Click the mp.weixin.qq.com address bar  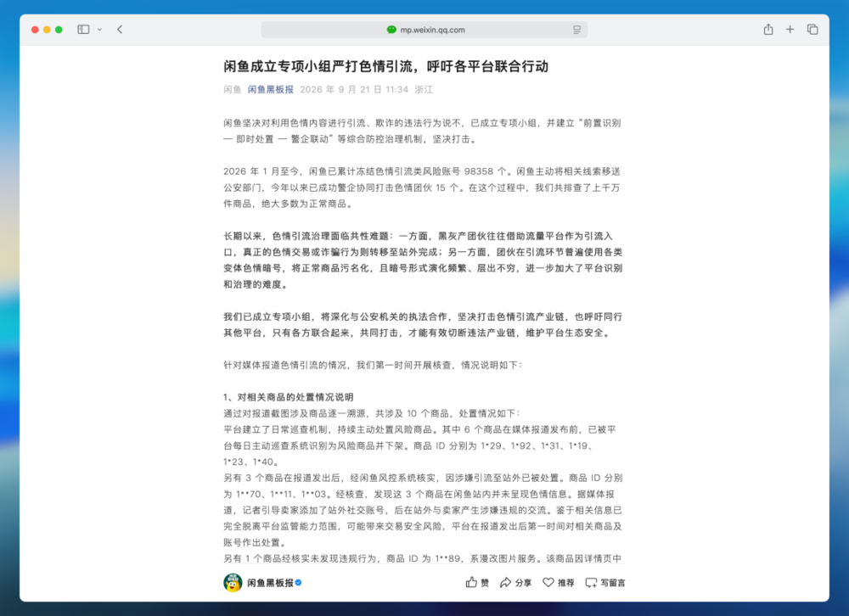point(424,30)
